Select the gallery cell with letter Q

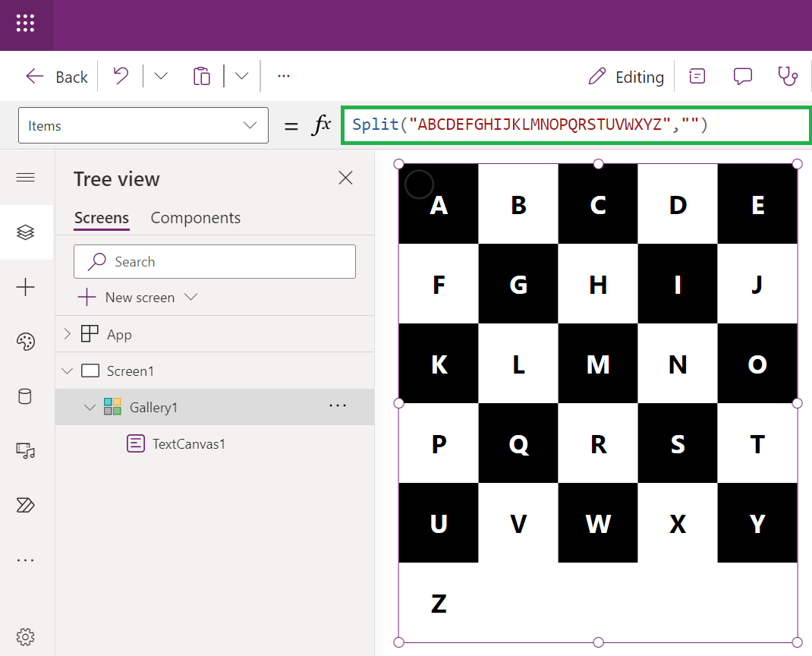[x=518, y=443]
